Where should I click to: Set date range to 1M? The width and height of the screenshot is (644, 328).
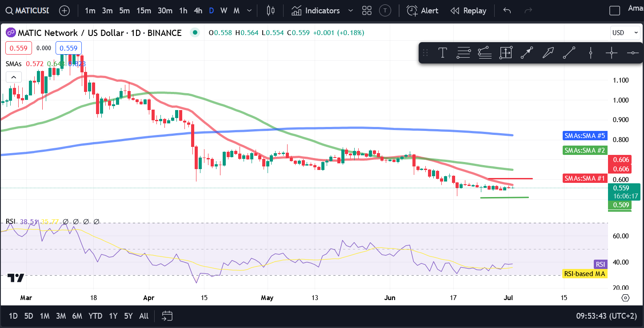(44, 316)
